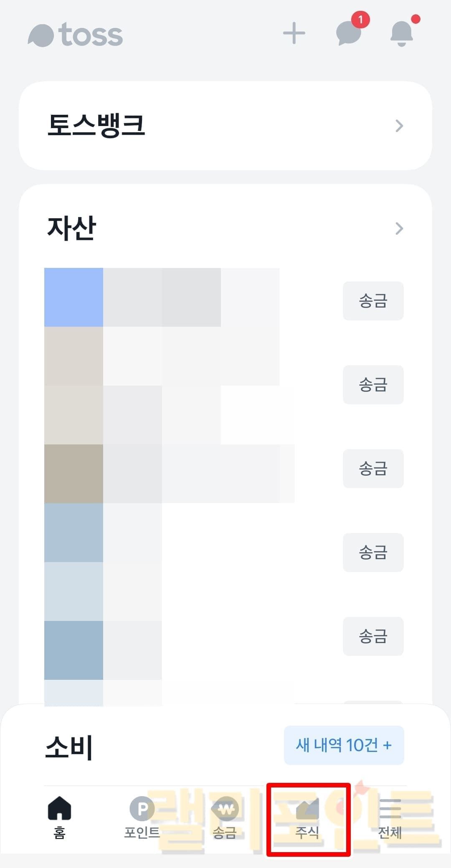Expand 토스뱅크 with the chevron arrow
This screenshot has width=451, height=868.
(399, 126)
